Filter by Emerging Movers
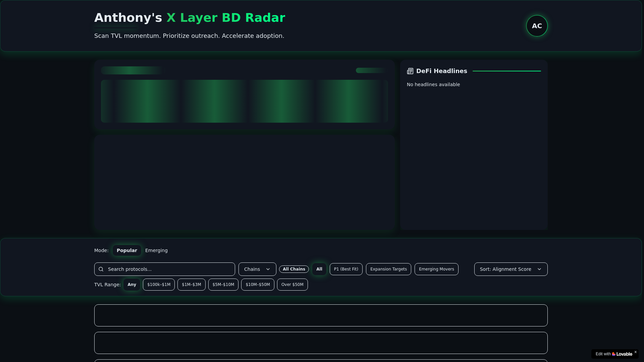This screenshot has height=362, width=644. (436, 269)
